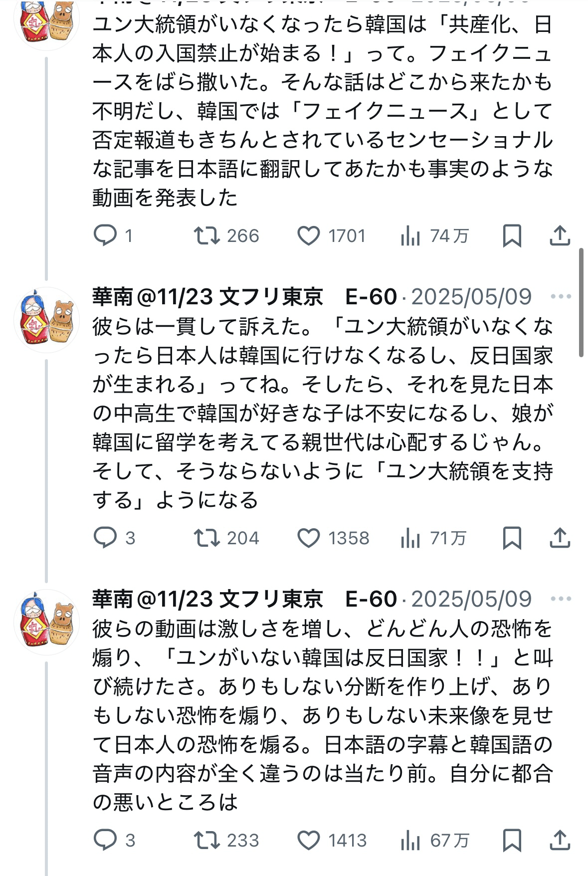Image resolution: width=588 pixels, height=876 pixels.
Task: Open more options on the middle post
Action: click(561, 297)
